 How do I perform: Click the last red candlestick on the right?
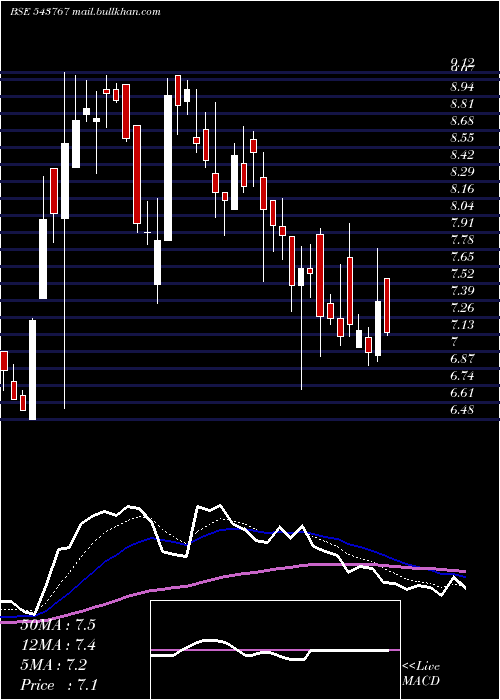pyautogui.click(x=387, y=305)
